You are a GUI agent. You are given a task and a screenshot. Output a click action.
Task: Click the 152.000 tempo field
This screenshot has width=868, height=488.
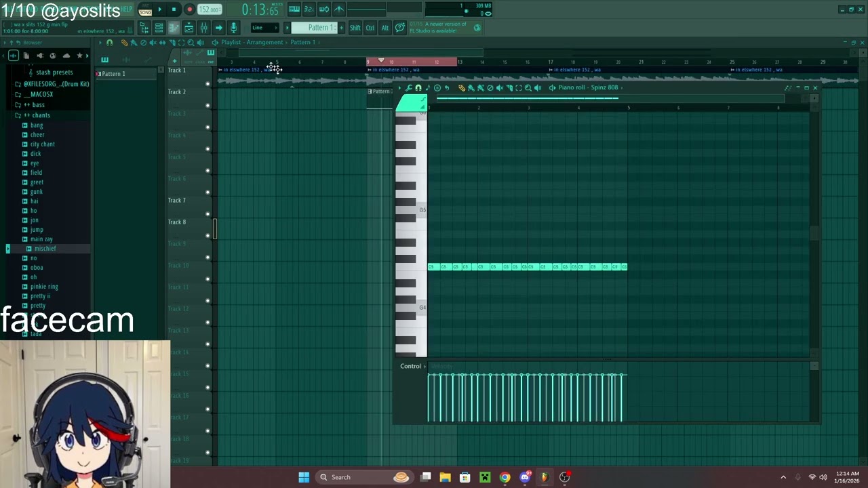click(x=210, y=9)
